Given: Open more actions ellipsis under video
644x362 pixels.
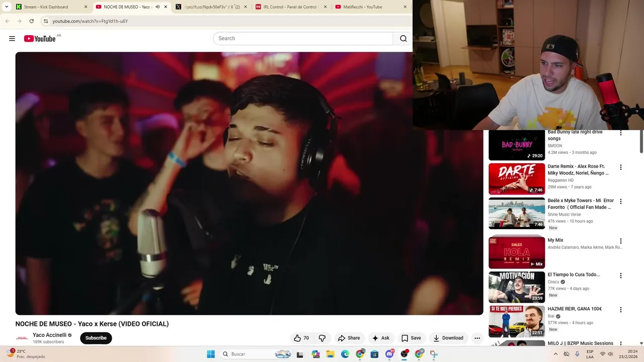Looking at the screenshot, I should (x=477, y=338).
